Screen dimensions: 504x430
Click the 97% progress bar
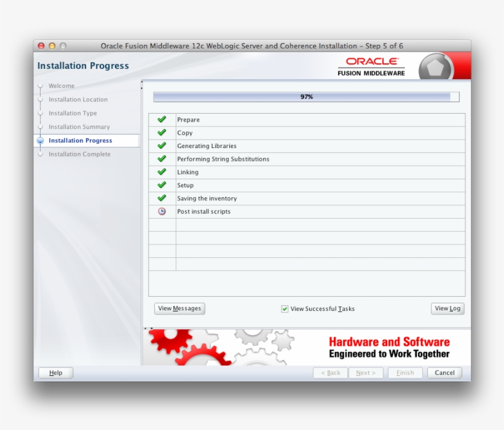pyautogui.click(x=306, y=96)
